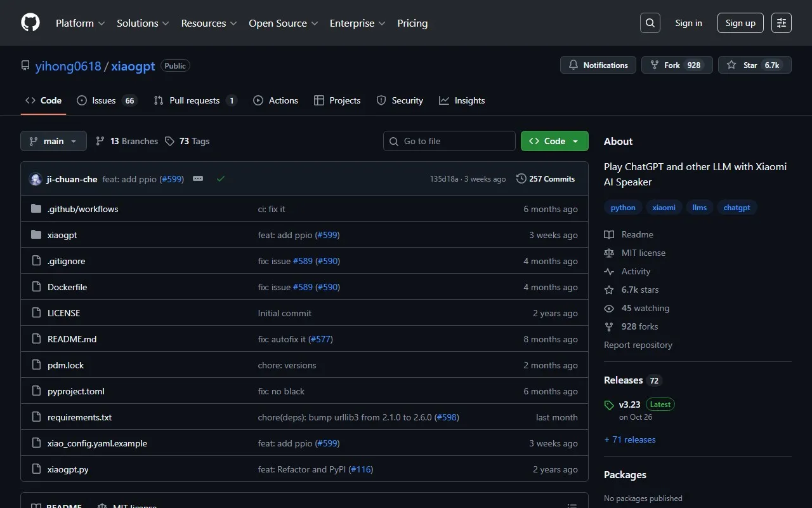Switch to the Issues tab

[x=104, y=100]
